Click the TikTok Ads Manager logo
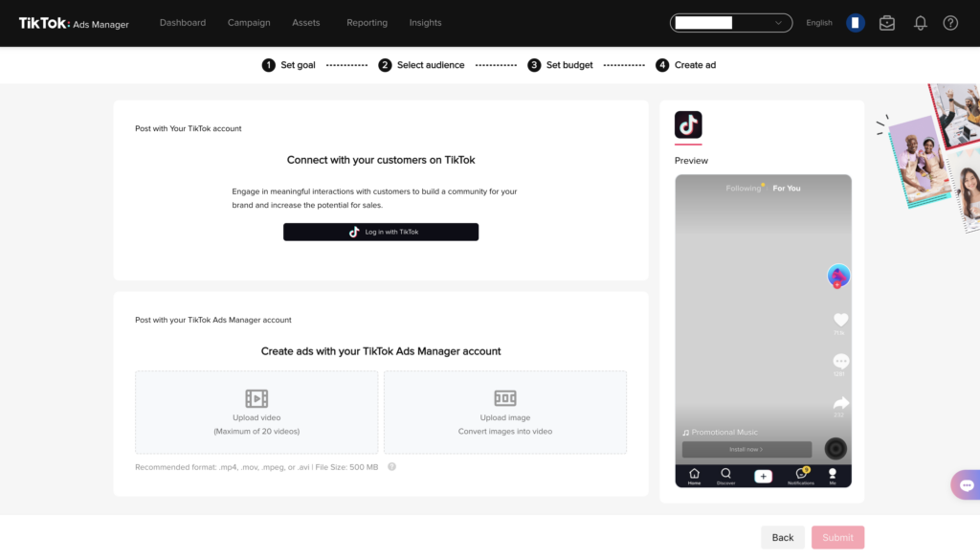The width and height of the screenshot is (980, 560). tap(74, 23)
